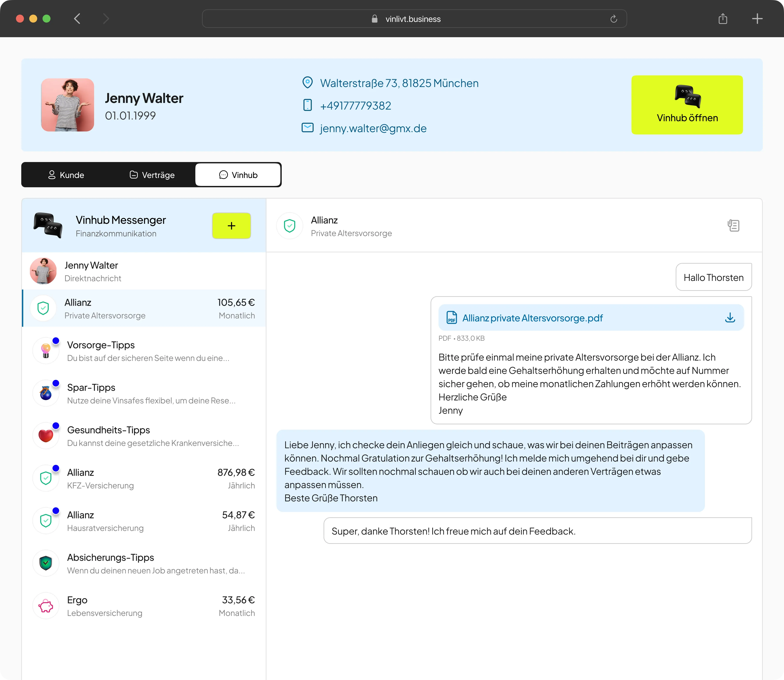
Task: Click the Gesundheits-Tipps title
Action: (x=108, y=430)
